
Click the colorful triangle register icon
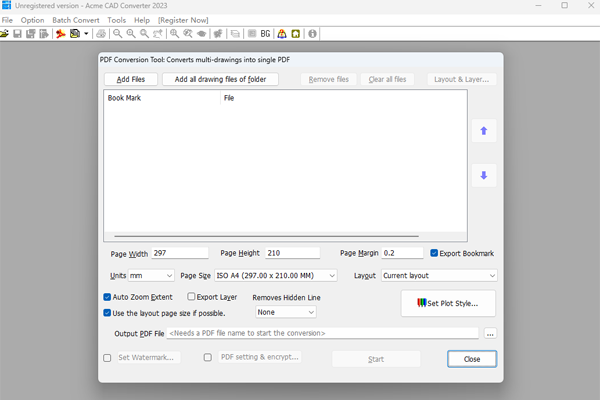click(x=282, y=34)
